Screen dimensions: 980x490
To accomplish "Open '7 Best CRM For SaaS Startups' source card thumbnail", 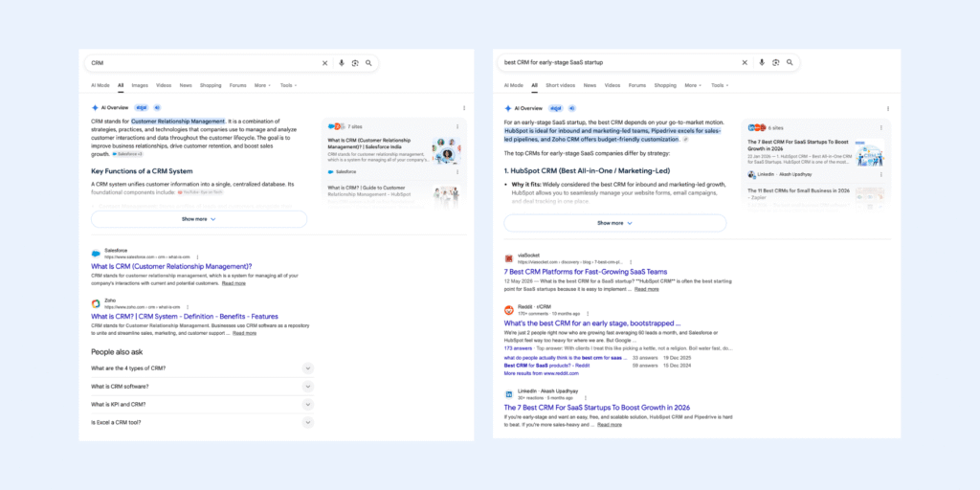I will pyautogui.click(x=870, y=152).
